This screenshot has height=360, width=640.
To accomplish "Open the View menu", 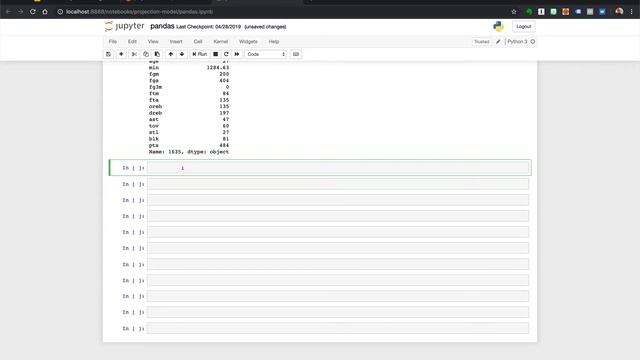I will click(x=153, y=42).
